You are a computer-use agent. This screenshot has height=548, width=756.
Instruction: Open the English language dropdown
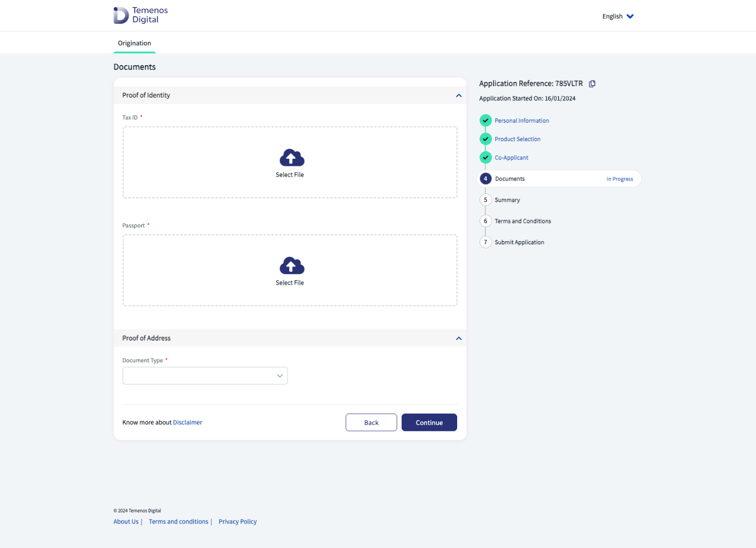tap(618, 16)
